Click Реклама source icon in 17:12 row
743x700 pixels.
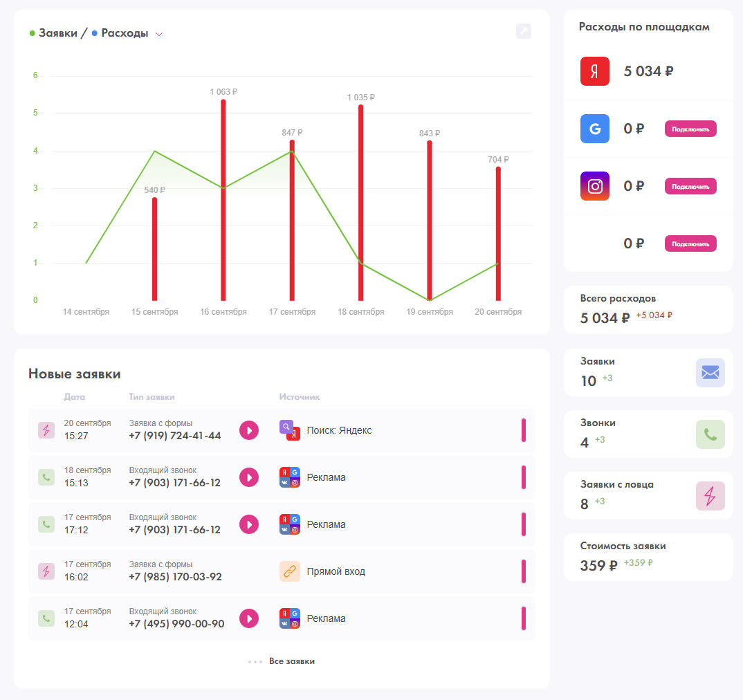(290, 524)
